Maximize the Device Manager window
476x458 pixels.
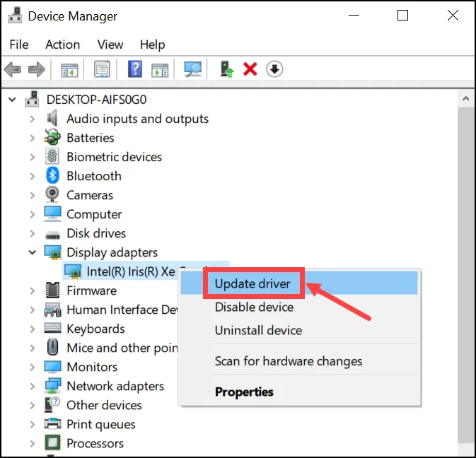pos(402,15)
